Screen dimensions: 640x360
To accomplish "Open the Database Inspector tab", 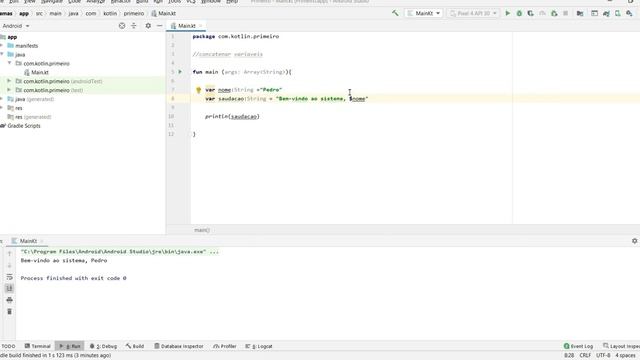I will pos(179,346).
